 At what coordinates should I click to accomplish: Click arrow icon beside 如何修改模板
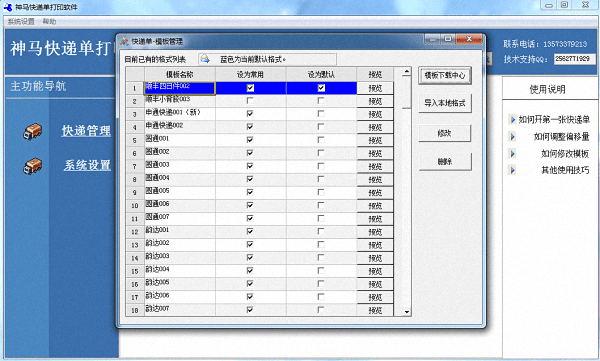coord(512,154)
